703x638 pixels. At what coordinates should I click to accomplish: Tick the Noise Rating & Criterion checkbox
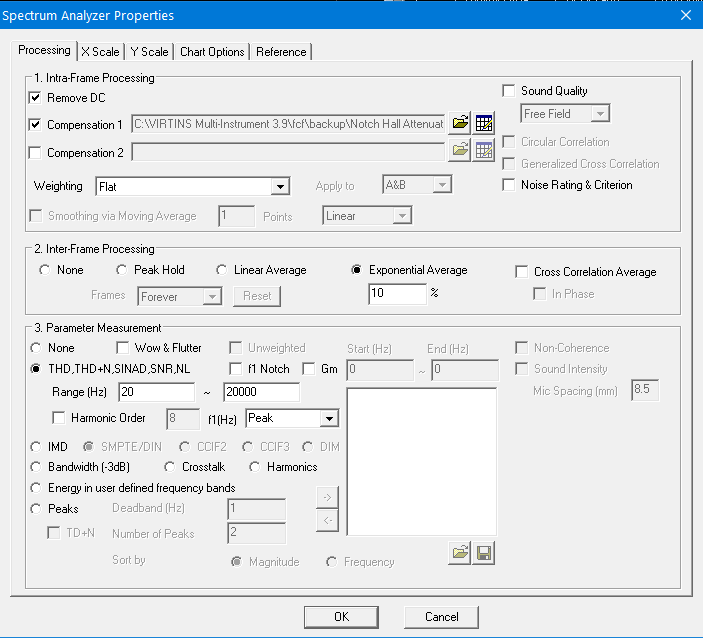(x=509, y=185)
